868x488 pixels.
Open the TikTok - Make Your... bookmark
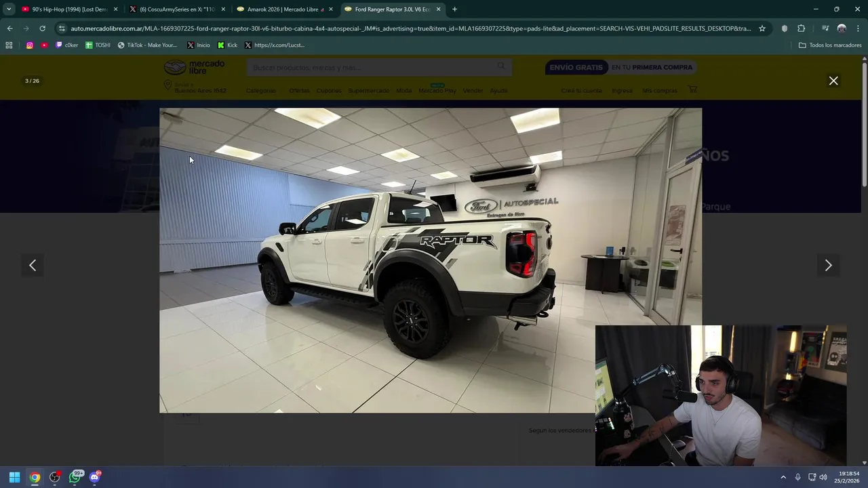147,45
